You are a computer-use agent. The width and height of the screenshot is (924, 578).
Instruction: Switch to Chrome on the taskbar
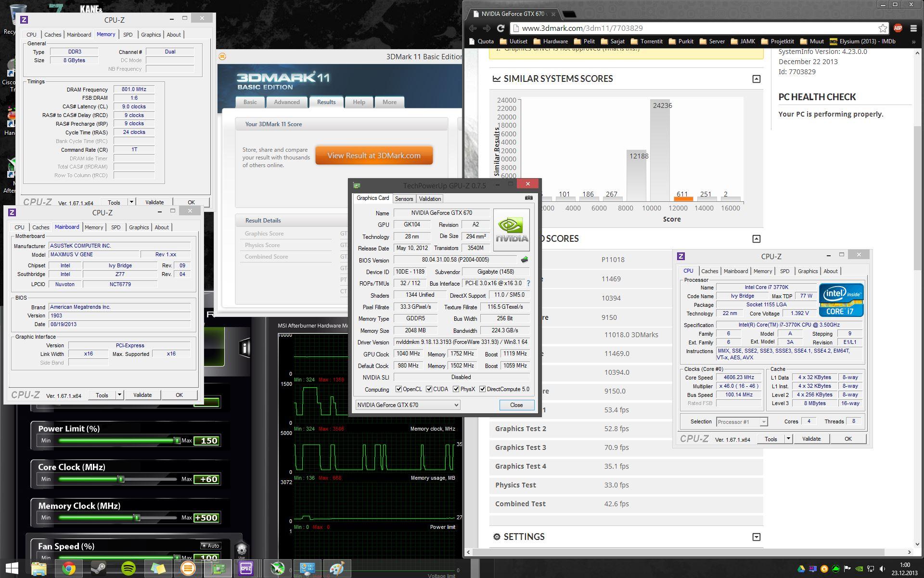[x=68, y=568]
